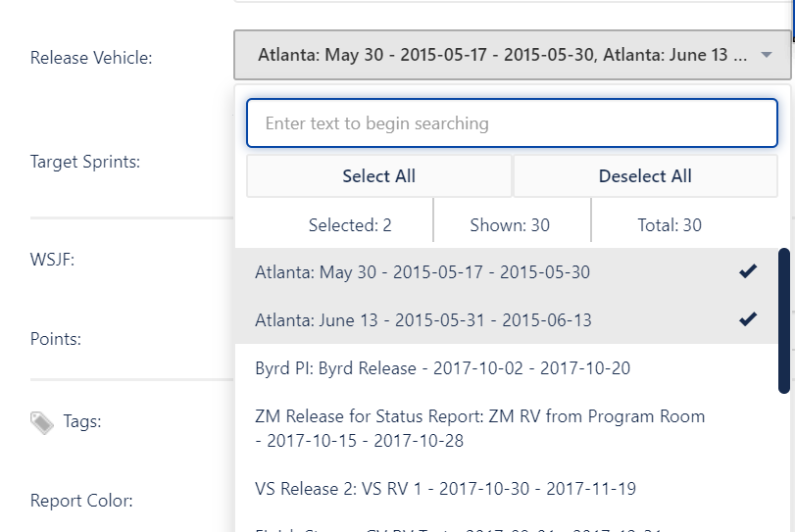Screen dimensions: 795x532
Task: Open the Release Vehicle dropdown arrow
Action: (767, 55)
